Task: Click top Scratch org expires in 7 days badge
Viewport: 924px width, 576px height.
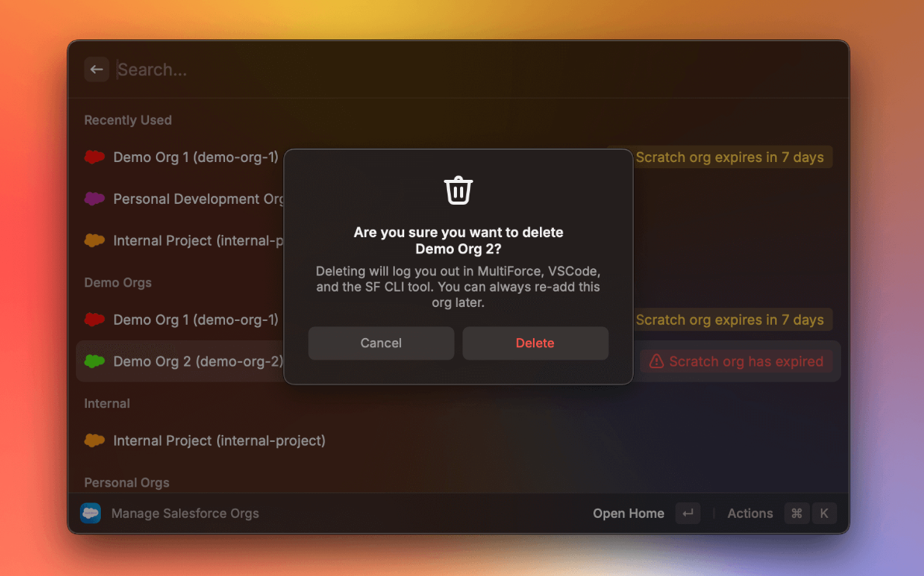Action: [x=729, y=157]
